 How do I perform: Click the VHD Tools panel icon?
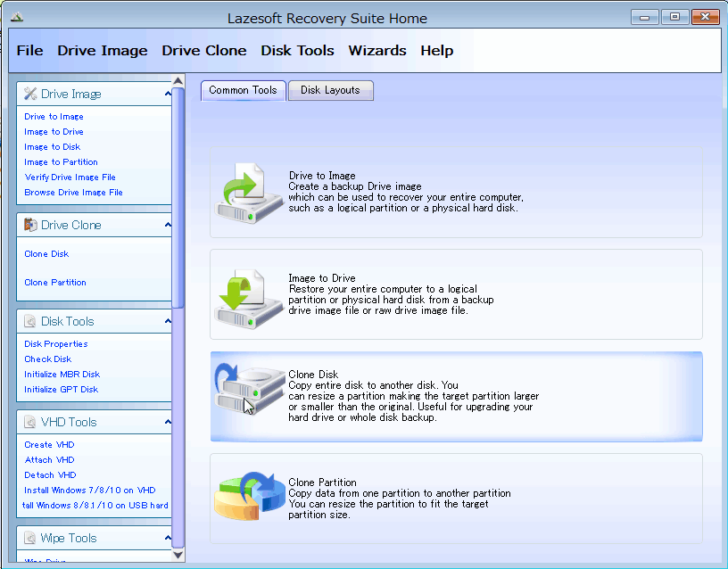30,422
